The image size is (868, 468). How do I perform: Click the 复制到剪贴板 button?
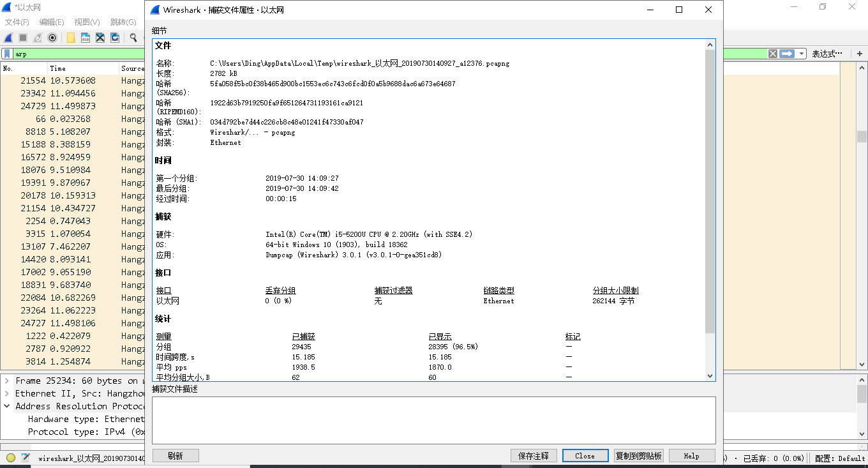pos(639,456)
